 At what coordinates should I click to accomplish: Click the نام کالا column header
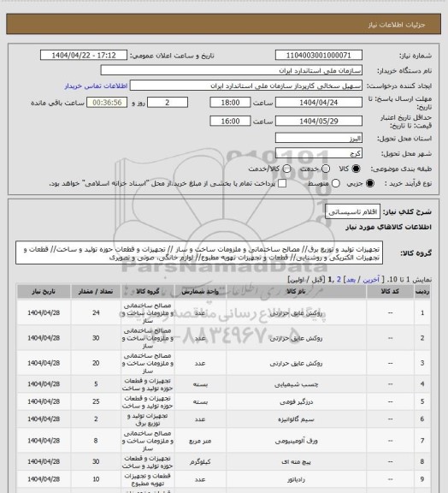click(296, 292)
